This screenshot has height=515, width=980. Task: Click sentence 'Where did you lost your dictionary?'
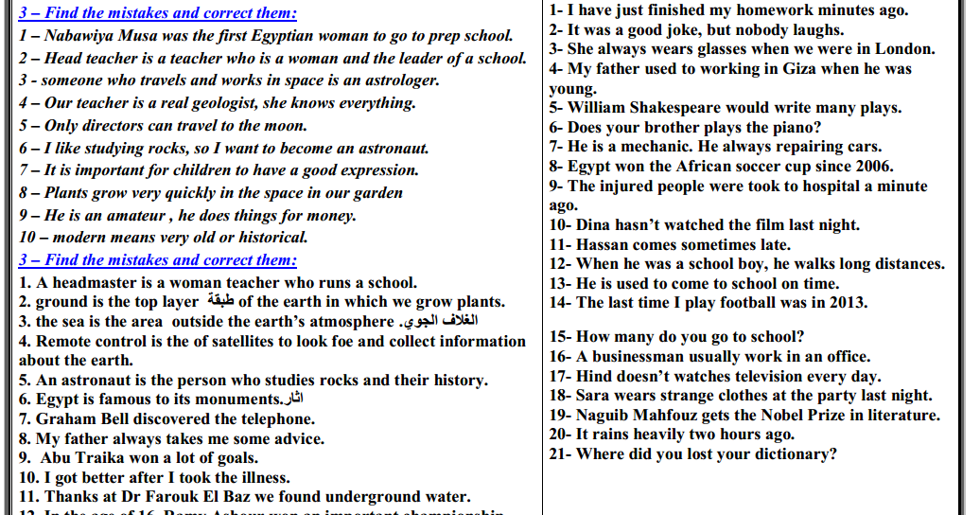(x=693, y=454)
